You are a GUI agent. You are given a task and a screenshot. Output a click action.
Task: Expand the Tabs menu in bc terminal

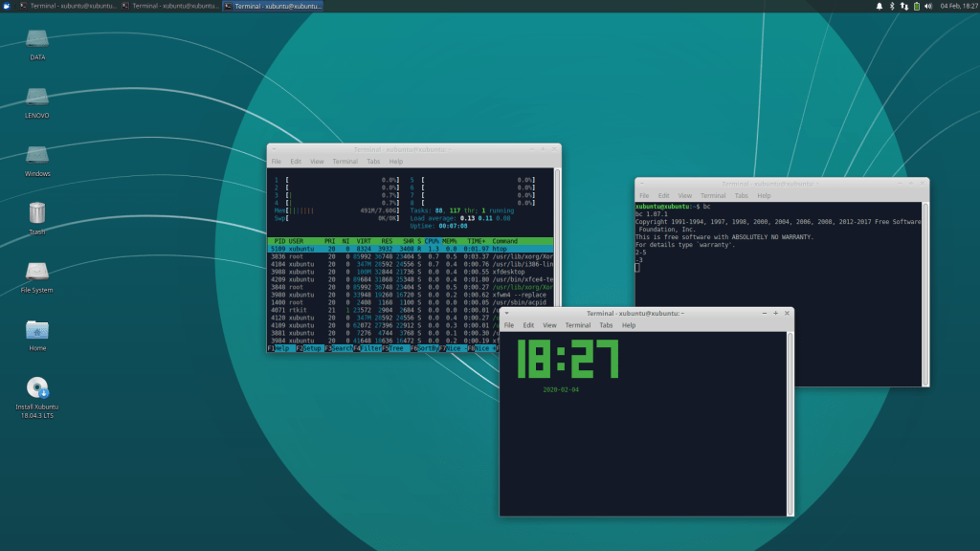(x=741, y=195)
